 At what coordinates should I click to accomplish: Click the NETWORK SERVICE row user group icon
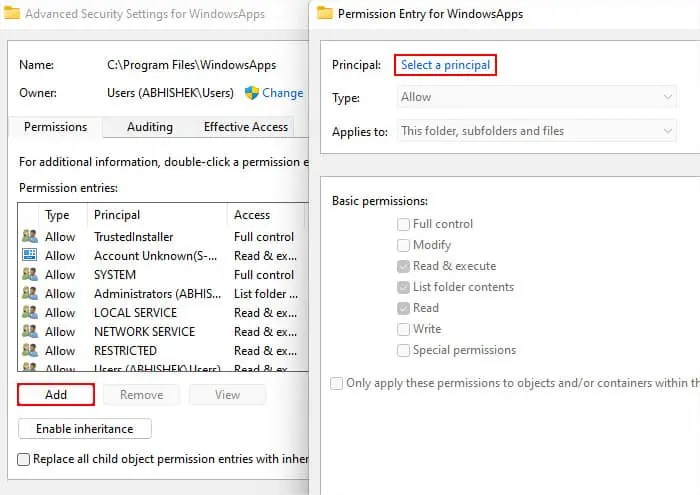pos(30,331)
